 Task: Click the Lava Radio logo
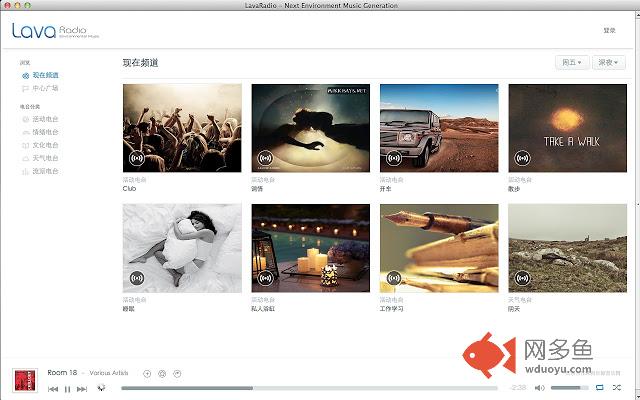[56, 31]
